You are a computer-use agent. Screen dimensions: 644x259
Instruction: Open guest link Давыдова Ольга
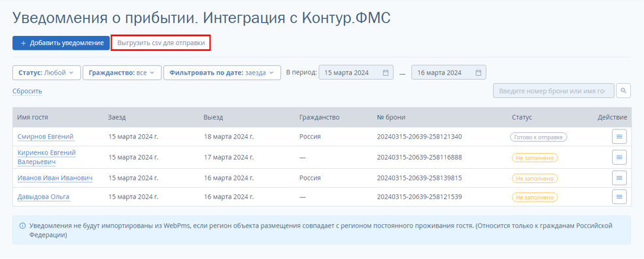(x=44, y=198)
